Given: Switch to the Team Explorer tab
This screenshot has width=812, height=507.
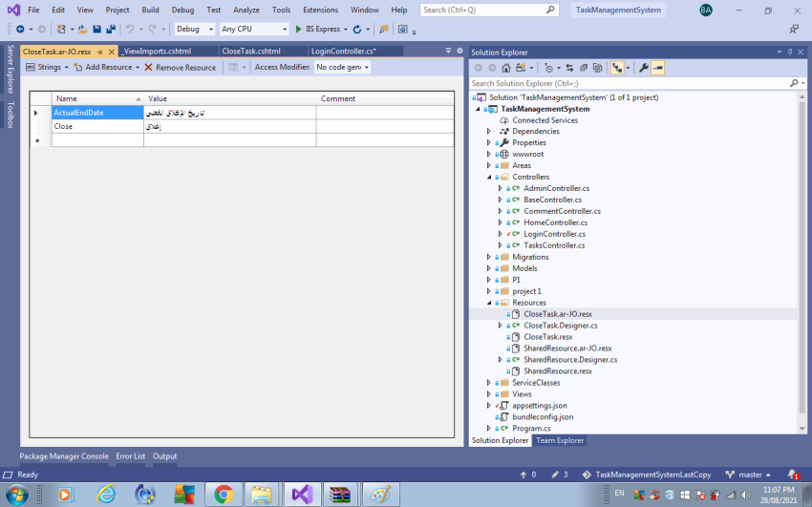Looking at the screenshot, I should pyautogui.click(x=559, y=440).
